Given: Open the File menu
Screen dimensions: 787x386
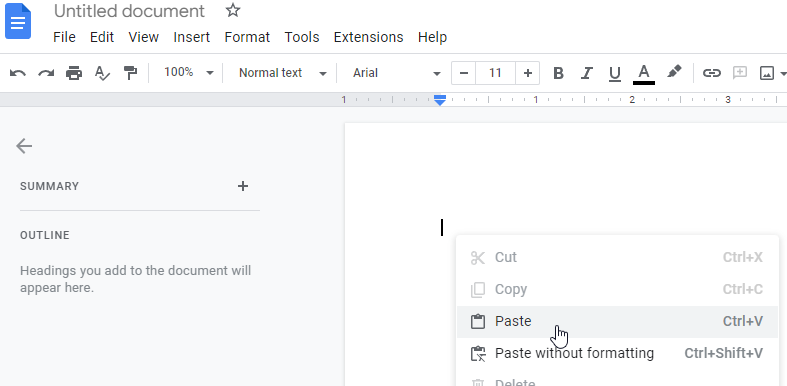Looking at the screenshot, I should click(64, 37).
